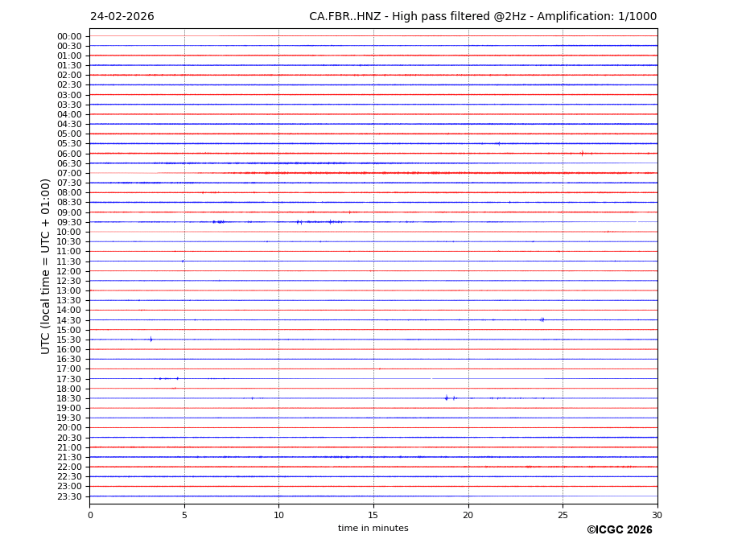Click the 0 tick on the minutes axis
Image resolution: width=746 pixels, height=560 pixels.
click(90, 515)
